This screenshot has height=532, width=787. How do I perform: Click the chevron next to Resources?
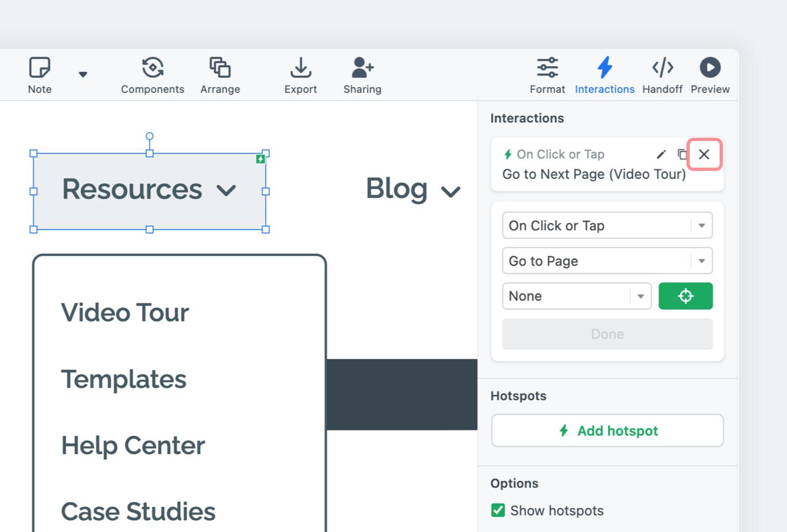[x=226, y=191]
